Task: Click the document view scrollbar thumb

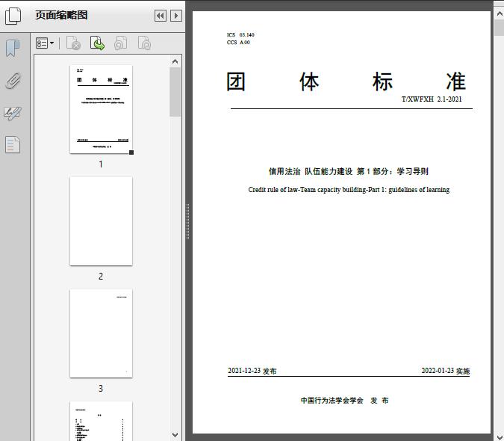Action: (x=500, y=28)
